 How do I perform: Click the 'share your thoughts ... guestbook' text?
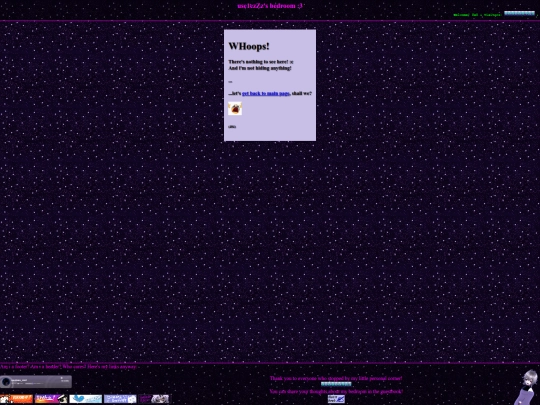click(336, 391)
